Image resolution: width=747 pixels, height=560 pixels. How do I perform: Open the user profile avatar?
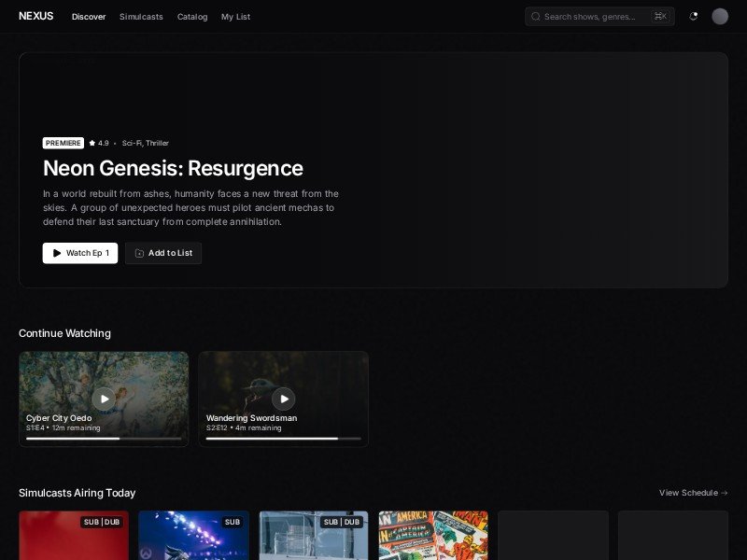[x=720, y=16]
